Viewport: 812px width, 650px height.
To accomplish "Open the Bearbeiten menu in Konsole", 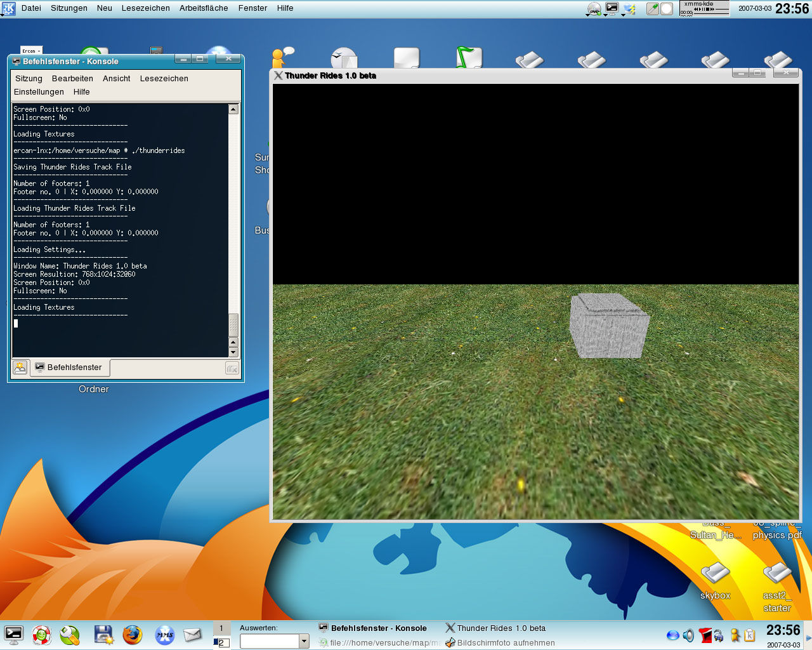I will [x=72, y=79].
